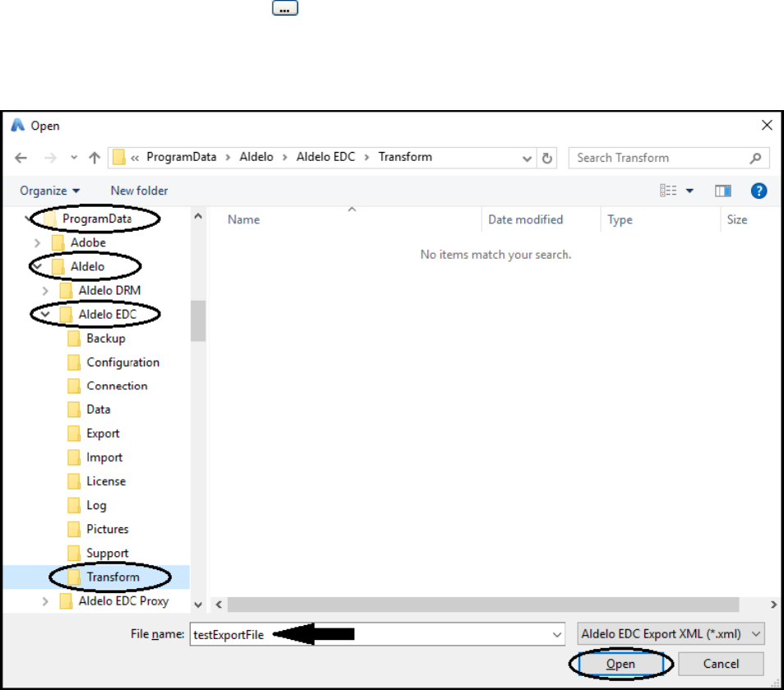Open the Log folder
This screenshot has height=690, width=784.
(96, 505)
